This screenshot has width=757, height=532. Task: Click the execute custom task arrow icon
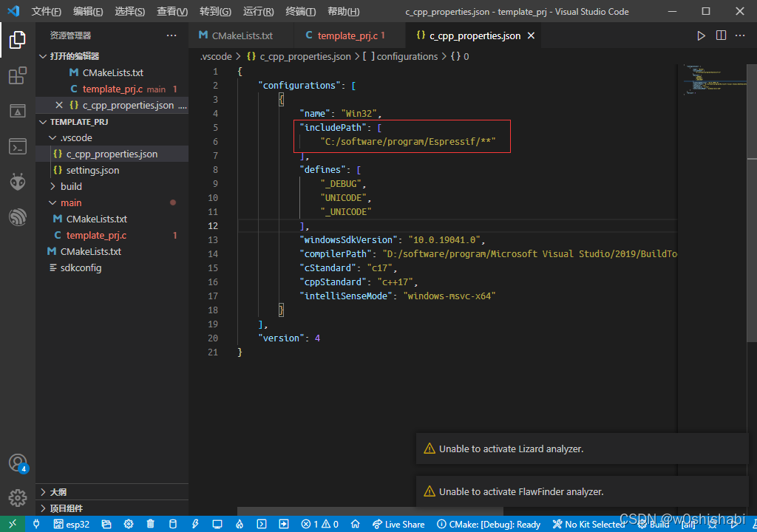click(x=284, y=524)
